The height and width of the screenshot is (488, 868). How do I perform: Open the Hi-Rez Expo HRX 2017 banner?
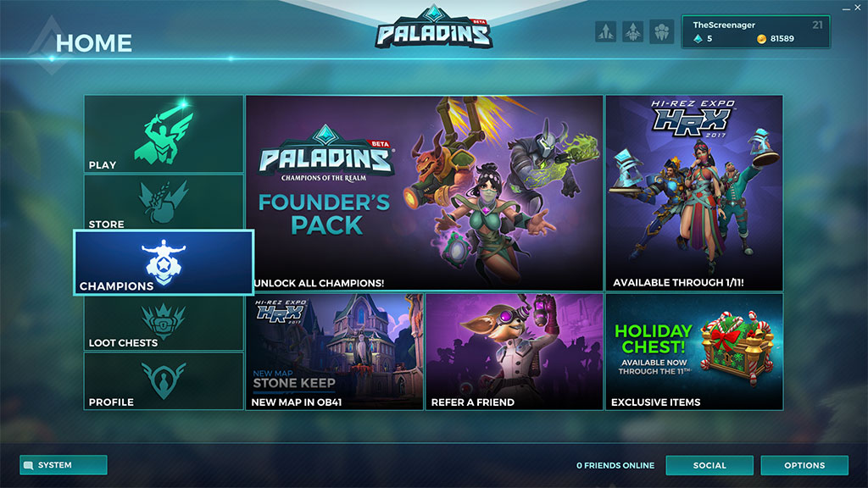(694, 193)
